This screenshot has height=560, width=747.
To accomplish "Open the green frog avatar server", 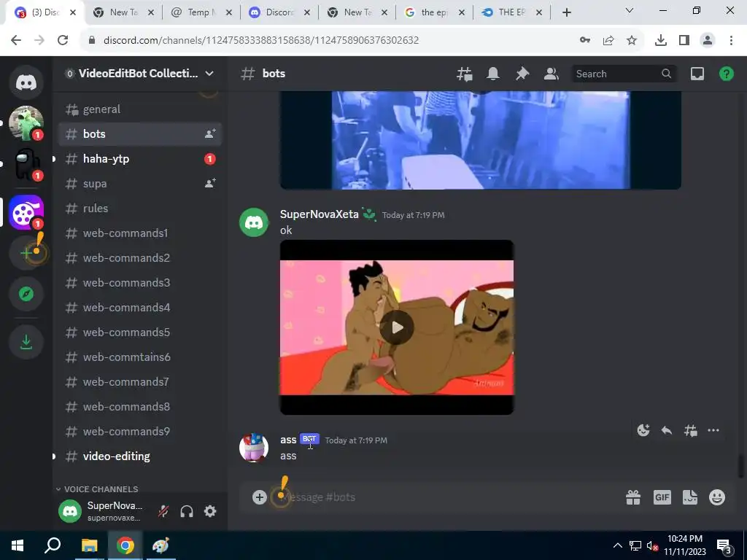I will pyautogui.click(x=26, y=122).
